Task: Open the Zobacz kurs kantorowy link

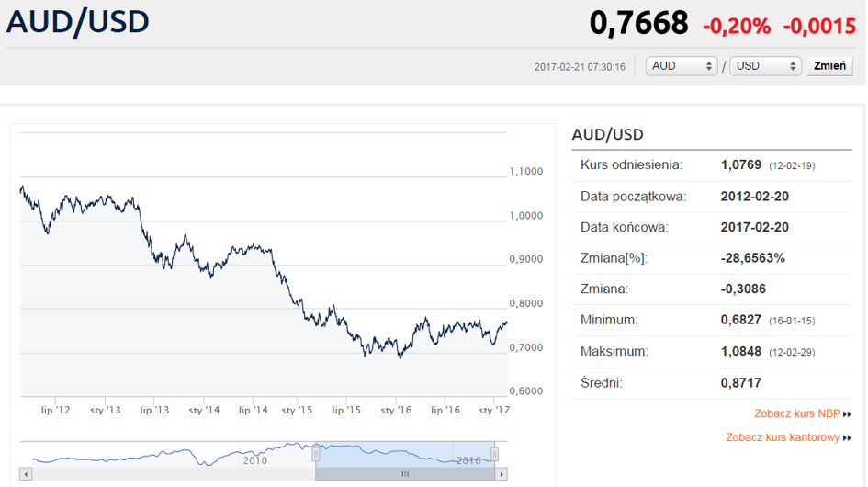Action: [x=782, y=437]
